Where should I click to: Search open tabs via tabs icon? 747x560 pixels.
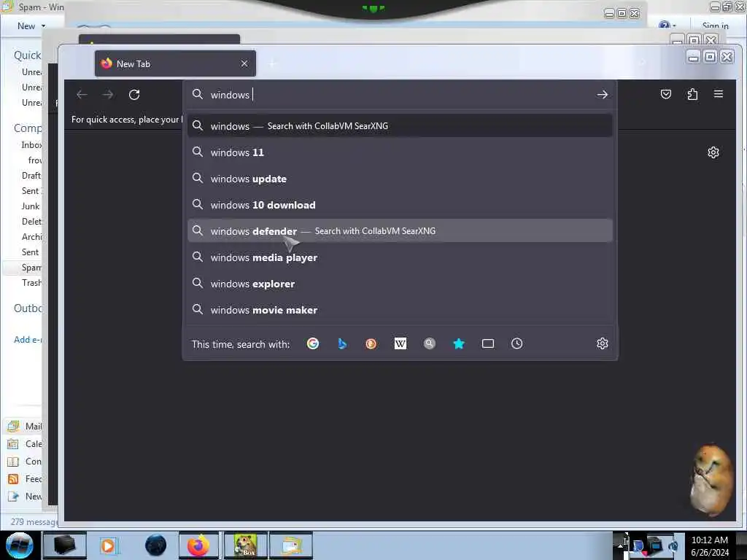[x=488, y=343]
